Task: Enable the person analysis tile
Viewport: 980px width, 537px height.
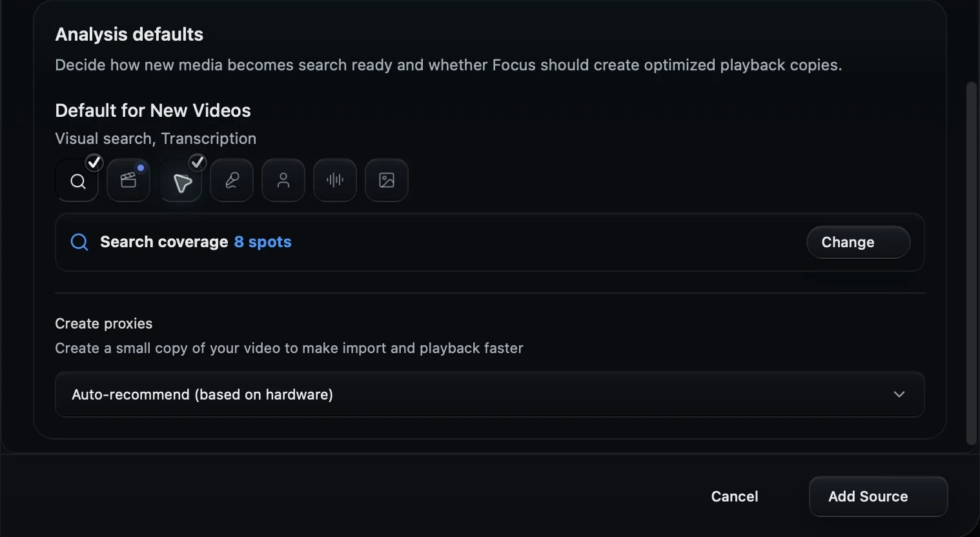Action: [x=283, y=180]
